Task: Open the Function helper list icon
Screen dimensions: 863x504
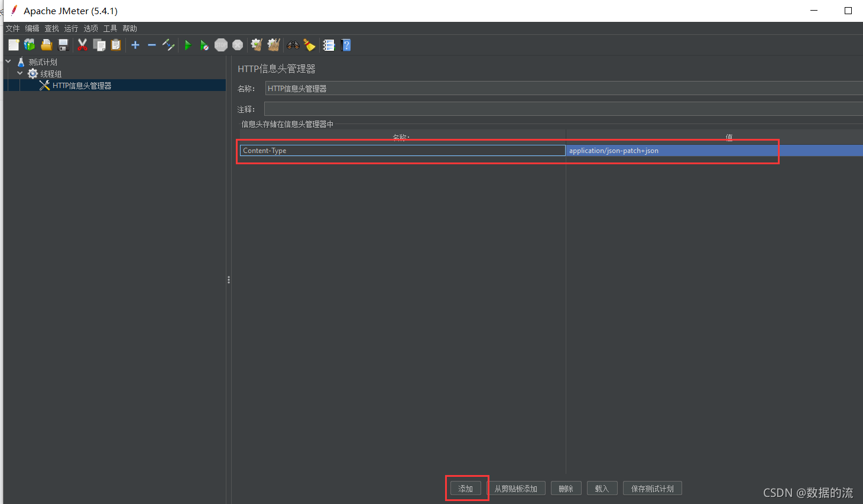Action: (329, 45)
